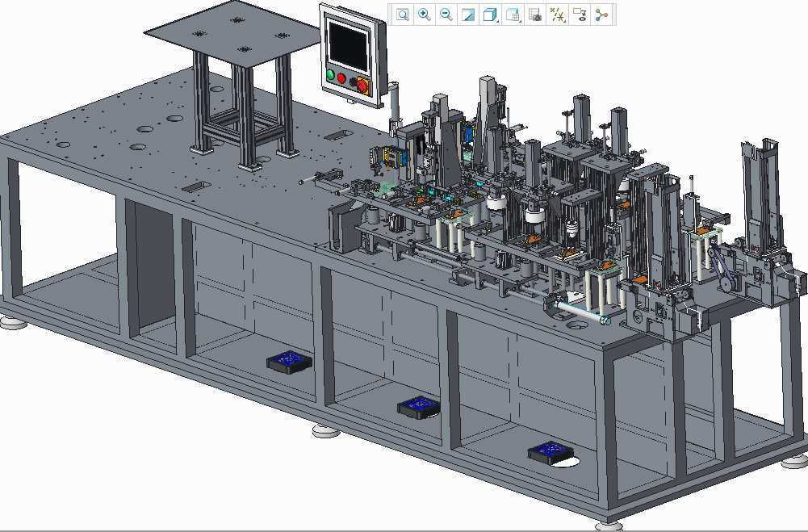Select the green button on the control panel
Image resolution: width=808 pixels, height=532 pixels.
330,76
